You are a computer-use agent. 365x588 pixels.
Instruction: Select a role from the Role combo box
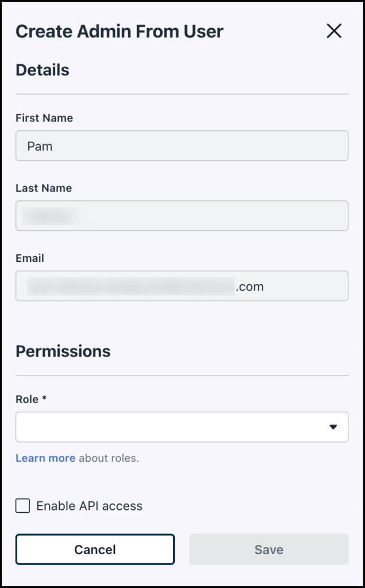pos(182,426)
